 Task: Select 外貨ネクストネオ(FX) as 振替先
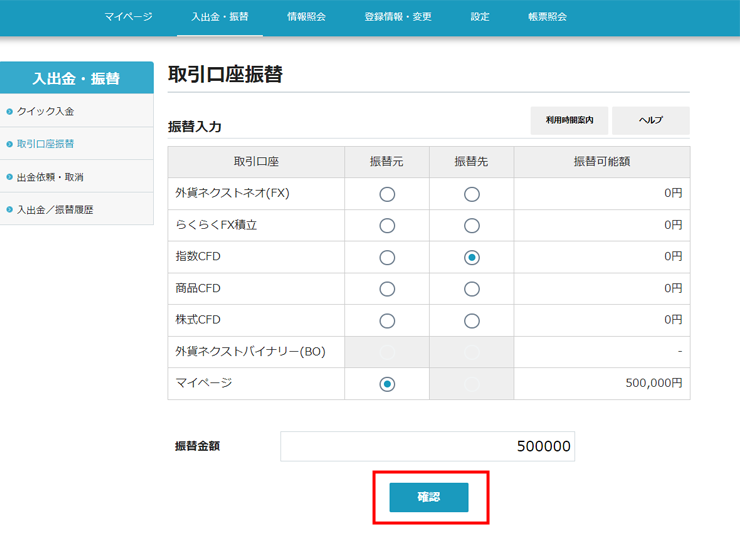[x=472, y=194]
